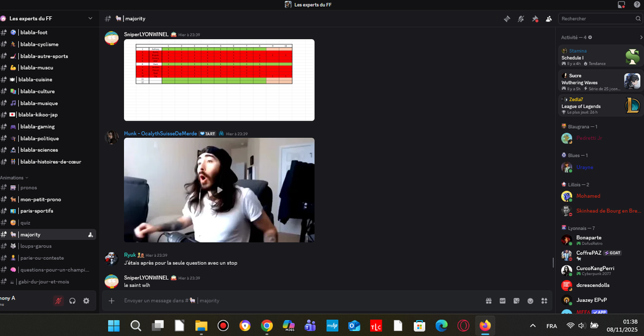Toggle channel notification mute bell
The image size is (644, 336).
coord(521,19)
